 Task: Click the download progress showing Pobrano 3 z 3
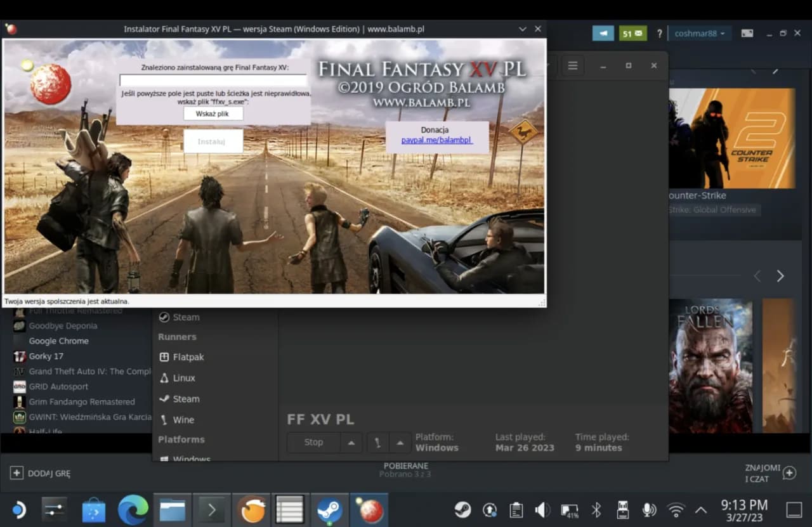tap(405, 469)
